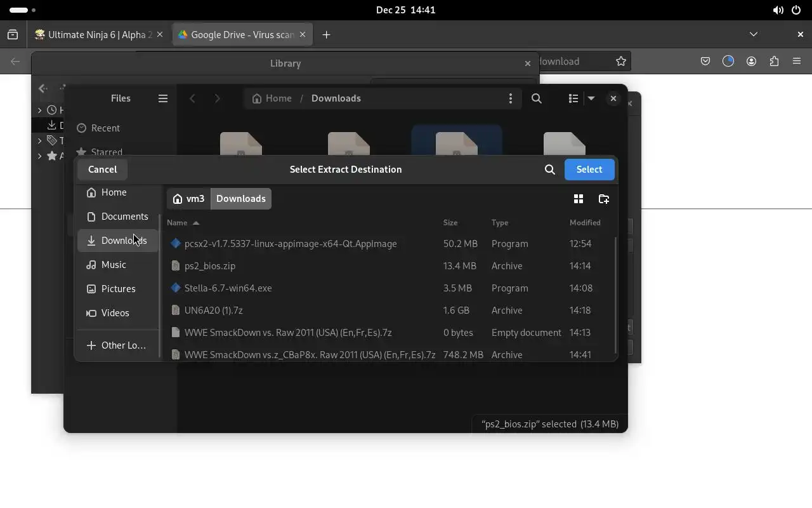Select the UN6A20 (1).7z file row
The width and height of the screenshot is (812, 508).
(388, 311)
